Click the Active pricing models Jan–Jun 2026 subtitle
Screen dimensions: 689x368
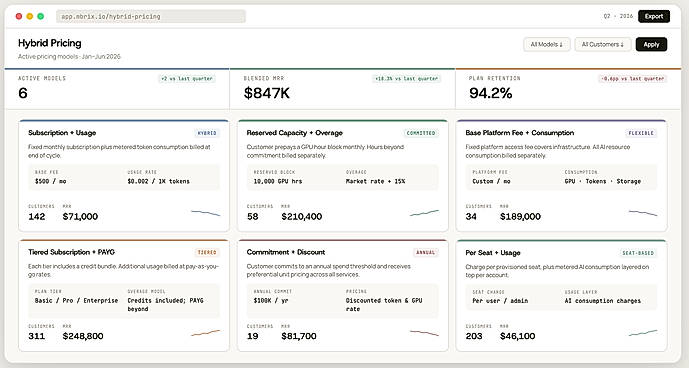pos(69,57)
